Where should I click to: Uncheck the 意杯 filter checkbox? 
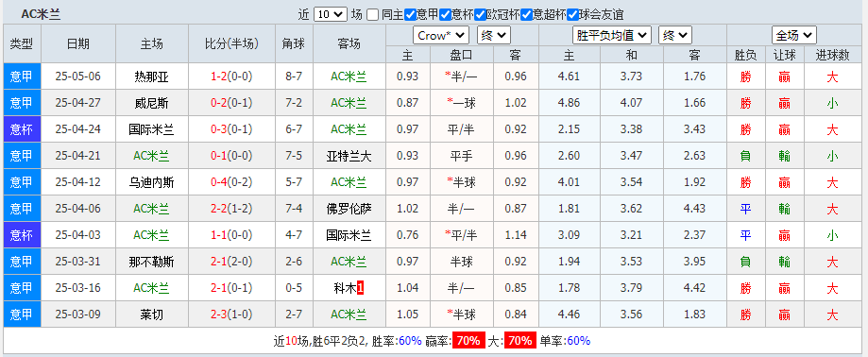(445, 14)
